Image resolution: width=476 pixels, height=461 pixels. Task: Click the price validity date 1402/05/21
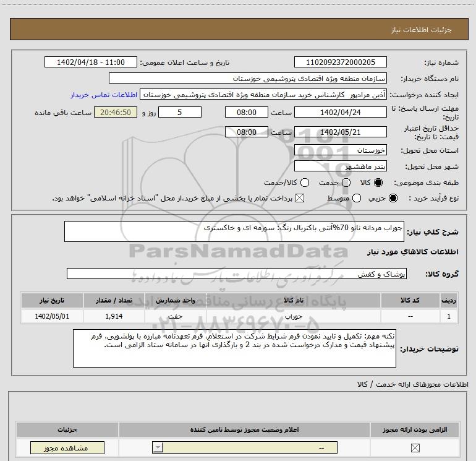(x=340, y=132)
